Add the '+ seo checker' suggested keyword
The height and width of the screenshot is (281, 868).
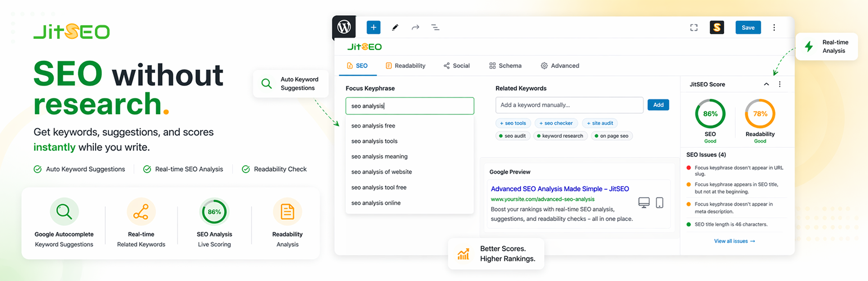556,123
